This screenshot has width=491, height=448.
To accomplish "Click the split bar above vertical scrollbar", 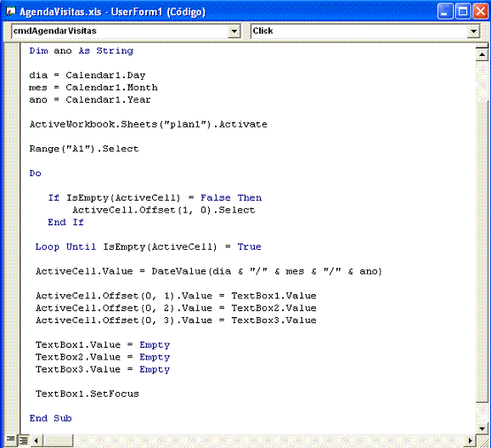I will (x=482, y=46).
